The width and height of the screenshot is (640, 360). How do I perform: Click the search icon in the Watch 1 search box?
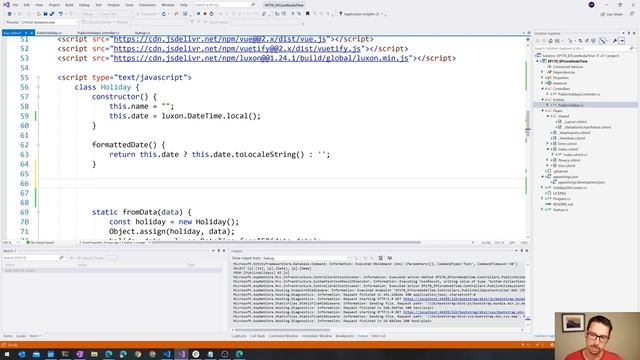(x=61, y=258)
